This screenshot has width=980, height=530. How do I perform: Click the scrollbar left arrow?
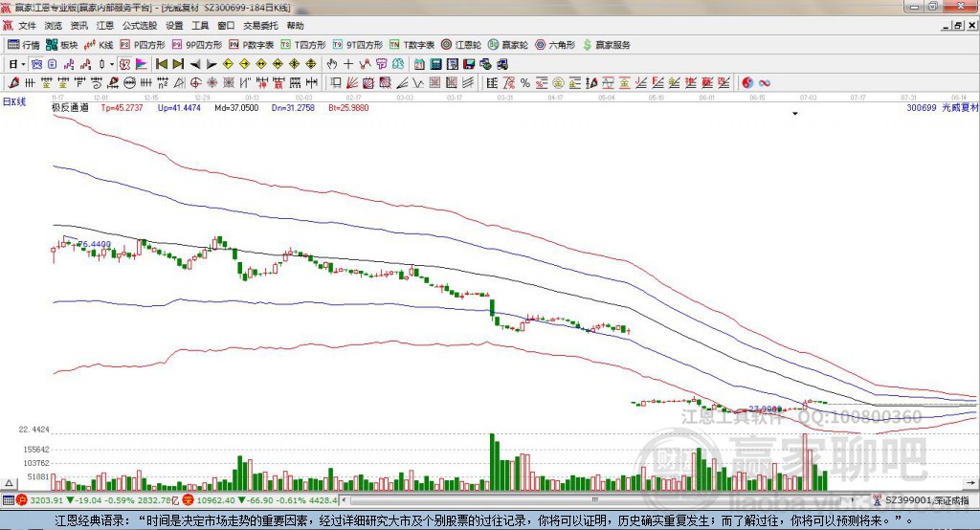(345, 500)
